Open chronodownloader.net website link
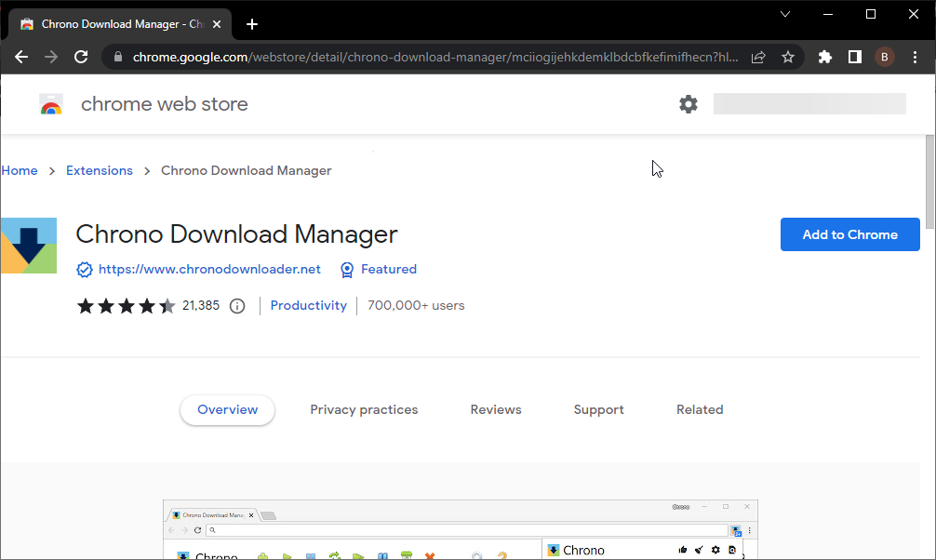The width and height of the screenshot is (936, 560). point(209,269)
